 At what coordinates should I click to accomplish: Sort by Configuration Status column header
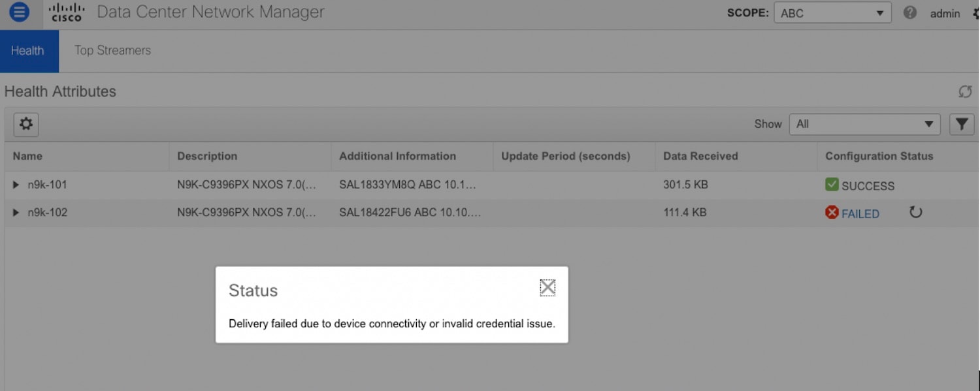click(x=879, y=156)
